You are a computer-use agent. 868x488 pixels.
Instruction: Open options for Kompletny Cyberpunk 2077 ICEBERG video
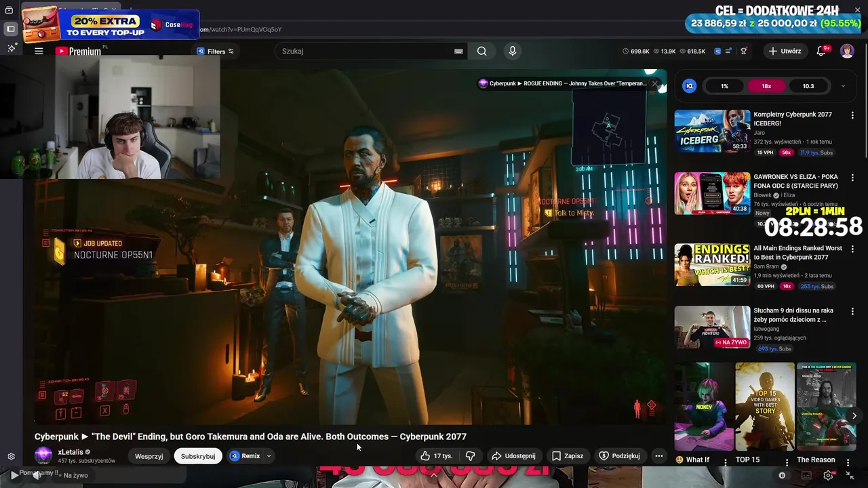pyautogui.click(x=852, y=115)
